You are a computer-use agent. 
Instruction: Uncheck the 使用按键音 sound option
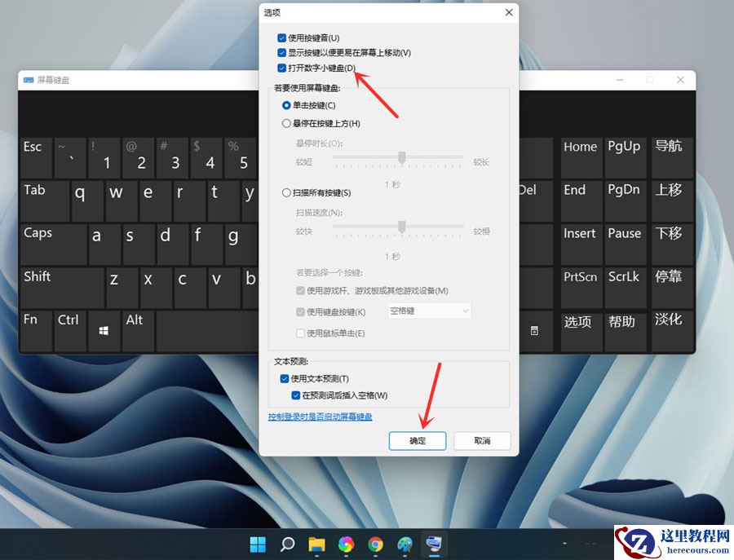(x=282, y=37)
